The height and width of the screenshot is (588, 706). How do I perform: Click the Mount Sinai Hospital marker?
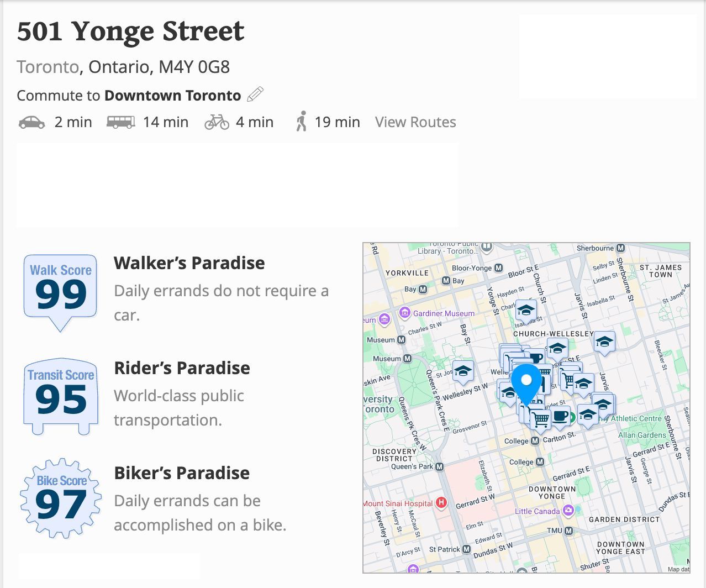441,503
